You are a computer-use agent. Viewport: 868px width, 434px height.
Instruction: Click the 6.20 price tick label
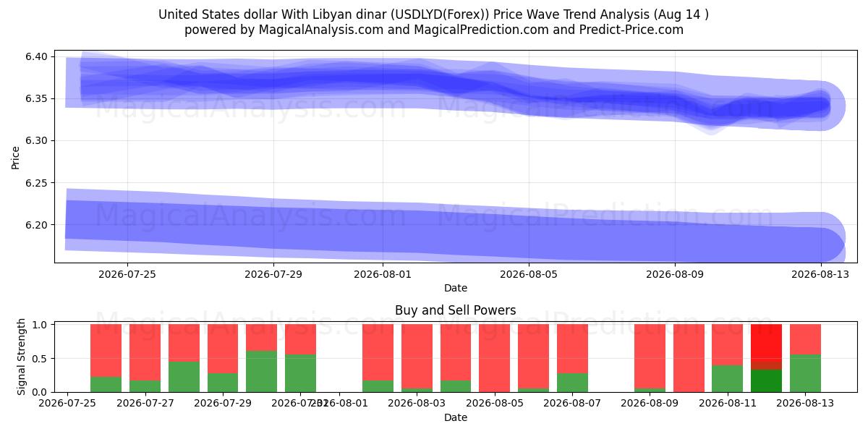click(36, 225)
